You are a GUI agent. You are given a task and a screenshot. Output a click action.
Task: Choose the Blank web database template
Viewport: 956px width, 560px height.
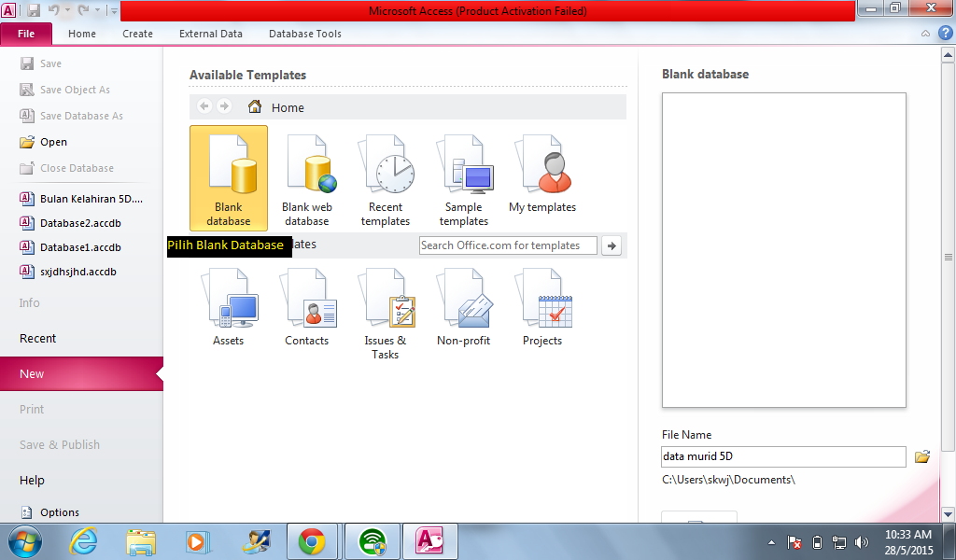pyautogui.click(x=306, y=180)
